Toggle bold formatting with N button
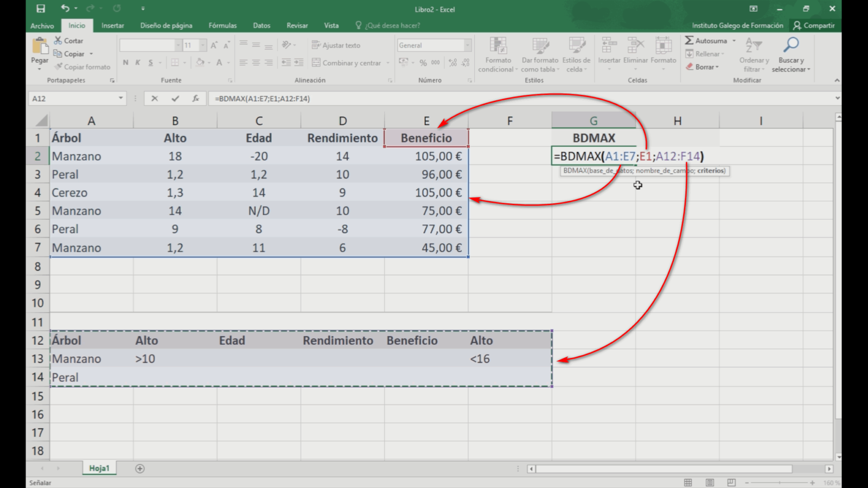The width and height of the screenshot is (868, 488). 125,62
